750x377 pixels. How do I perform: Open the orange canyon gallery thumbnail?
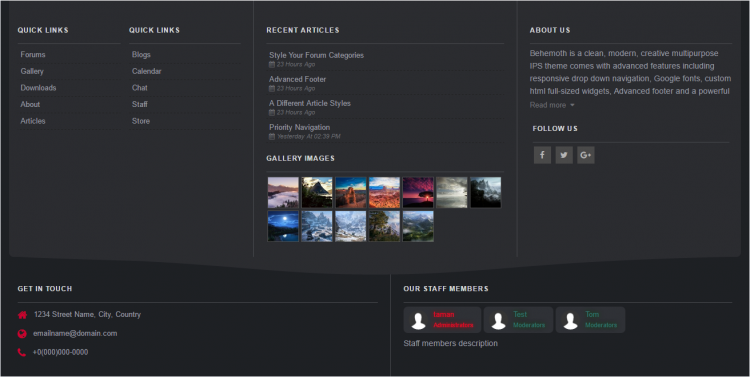[384, 192]
